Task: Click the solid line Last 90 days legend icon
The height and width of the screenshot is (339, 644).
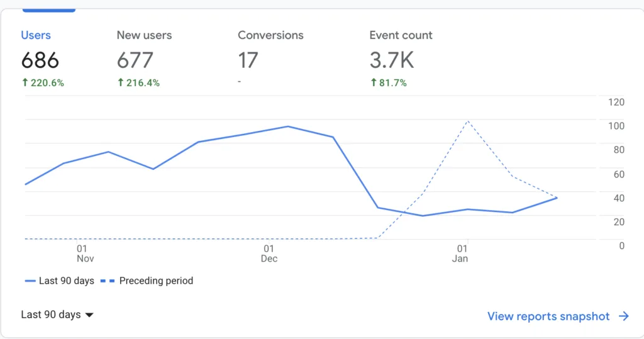Action: [x=30, y=281]
